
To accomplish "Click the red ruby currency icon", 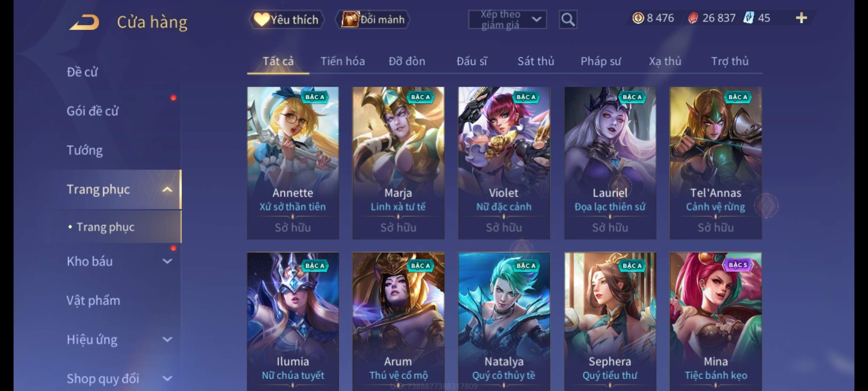I will pyautogui.click(x=693, y=18).
